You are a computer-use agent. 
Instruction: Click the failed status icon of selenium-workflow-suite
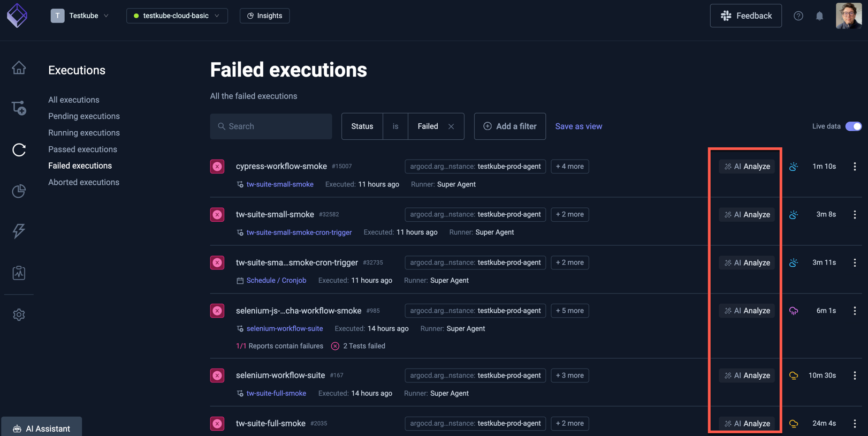pyautogui.click(x=217, y=375)
